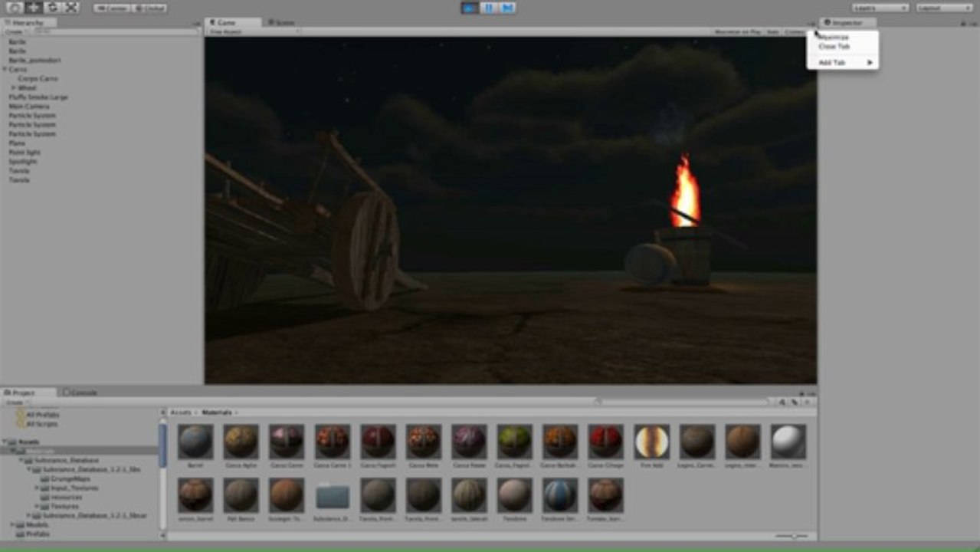Select the Fire Add material thumbnail
Image resolution: width=980 pixels, height=552 pixels.
click(x=652, y=442)
